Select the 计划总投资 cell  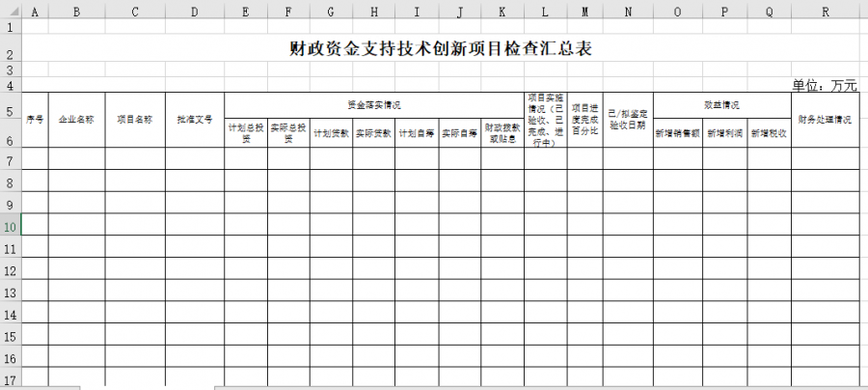[x=246, y=133]
